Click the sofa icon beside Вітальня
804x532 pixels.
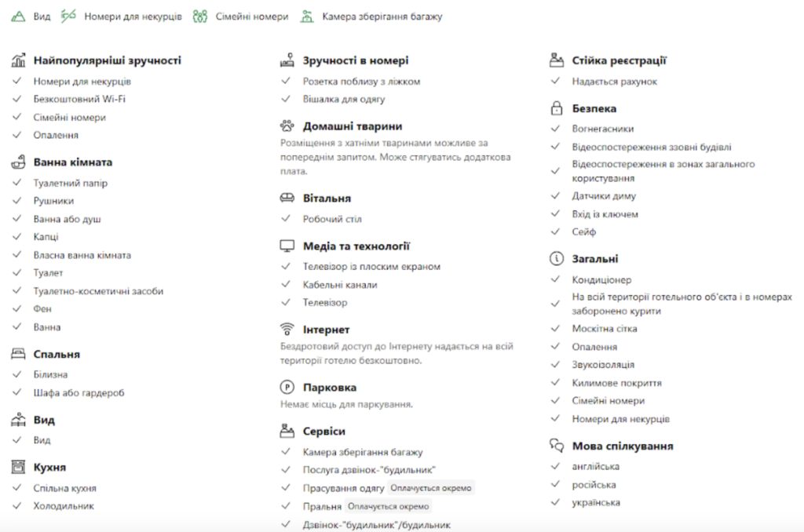287,198
